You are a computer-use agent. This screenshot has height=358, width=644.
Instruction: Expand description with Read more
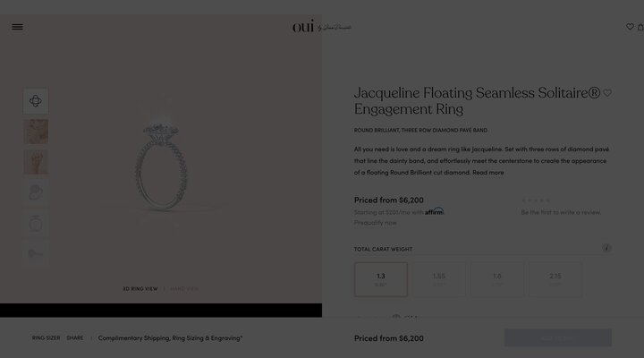click(x=488, y=172)
